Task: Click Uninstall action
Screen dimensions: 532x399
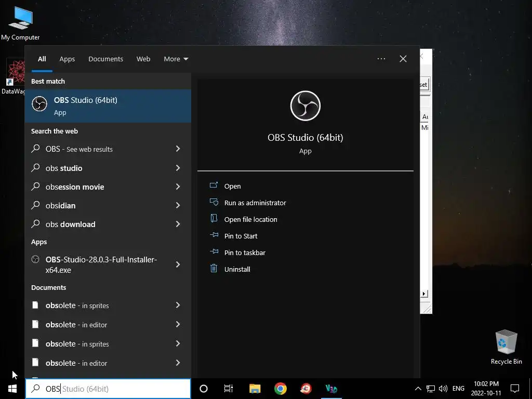Action: (237, 269)
